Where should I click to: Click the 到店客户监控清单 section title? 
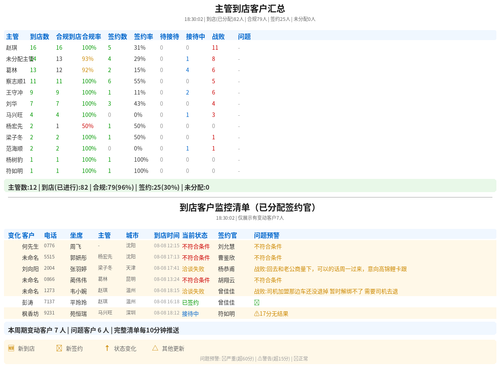248,207
